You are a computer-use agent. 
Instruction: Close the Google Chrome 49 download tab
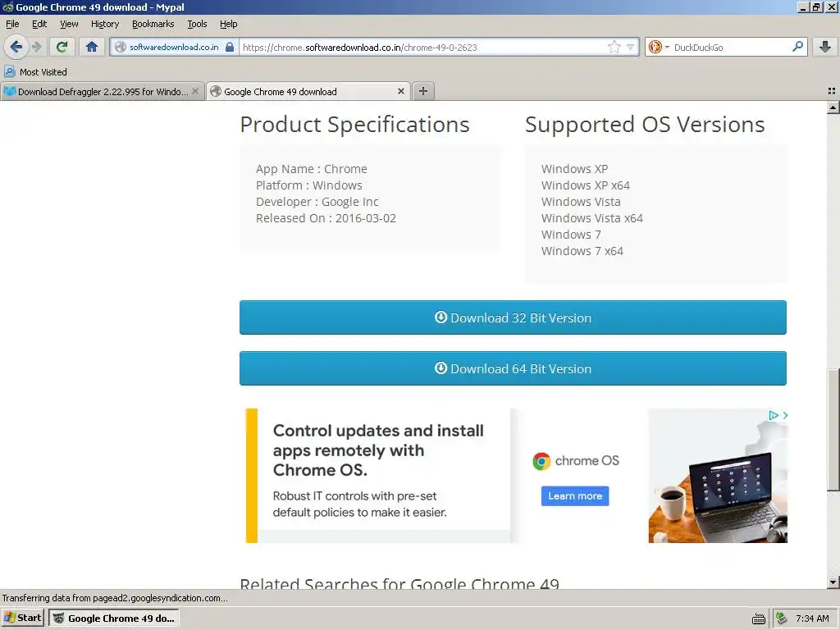[400, 92]
